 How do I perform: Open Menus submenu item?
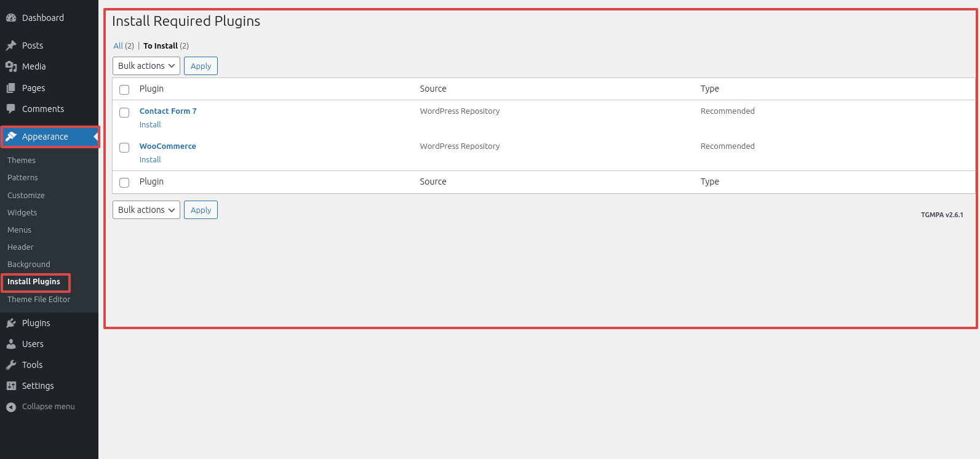(19, 230)
